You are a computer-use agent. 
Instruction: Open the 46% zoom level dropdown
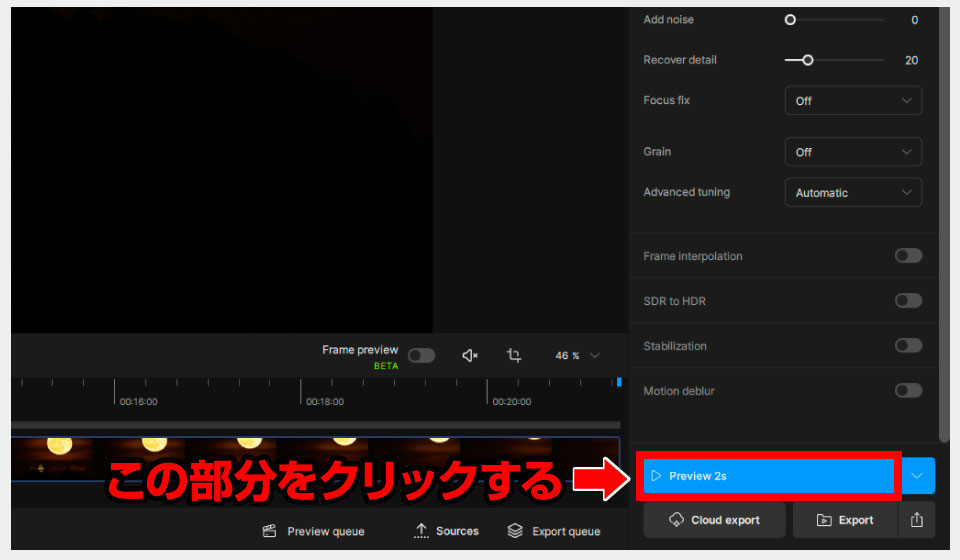(x=579, y=356)
